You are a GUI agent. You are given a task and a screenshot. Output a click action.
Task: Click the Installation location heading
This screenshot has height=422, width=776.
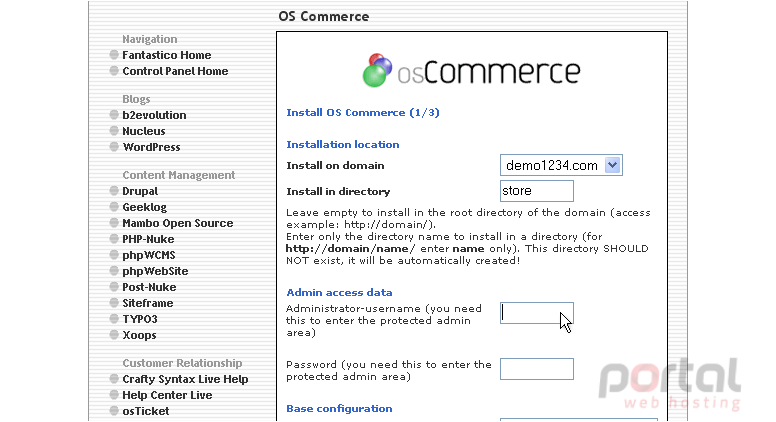point(342,144)
